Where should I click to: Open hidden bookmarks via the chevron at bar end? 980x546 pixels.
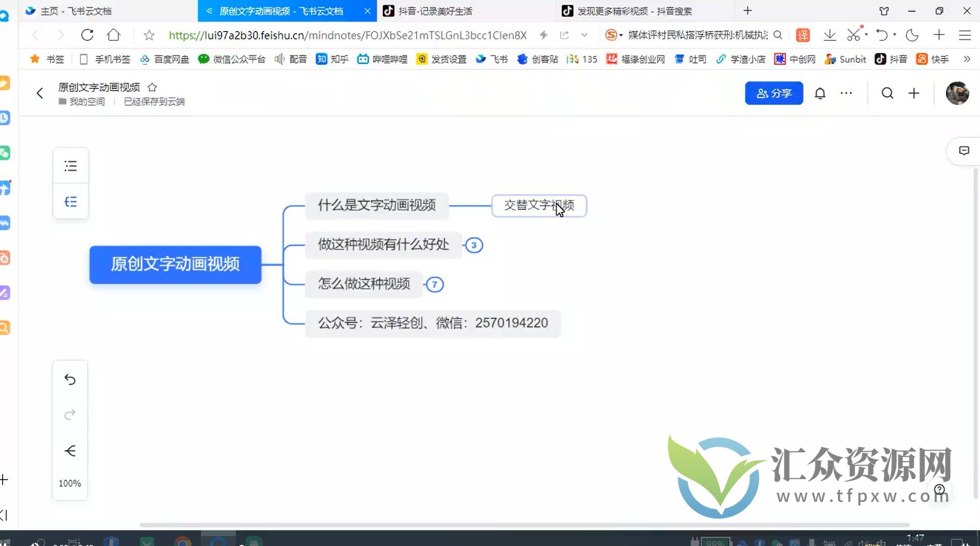click(966, 59)
